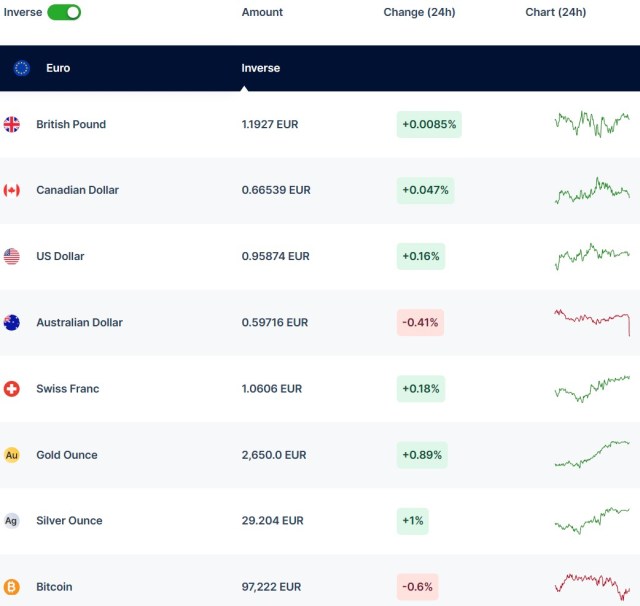Click the US Dollar flag icon
The height and width of the screenshot is (606, 640).
click(x=12, y=256)
